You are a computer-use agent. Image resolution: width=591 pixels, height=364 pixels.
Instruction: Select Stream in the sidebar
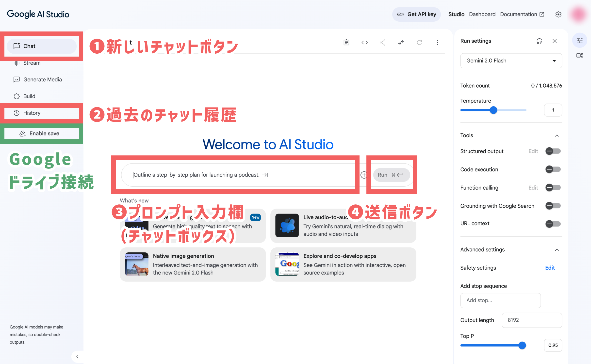click(x=42, y=63)
